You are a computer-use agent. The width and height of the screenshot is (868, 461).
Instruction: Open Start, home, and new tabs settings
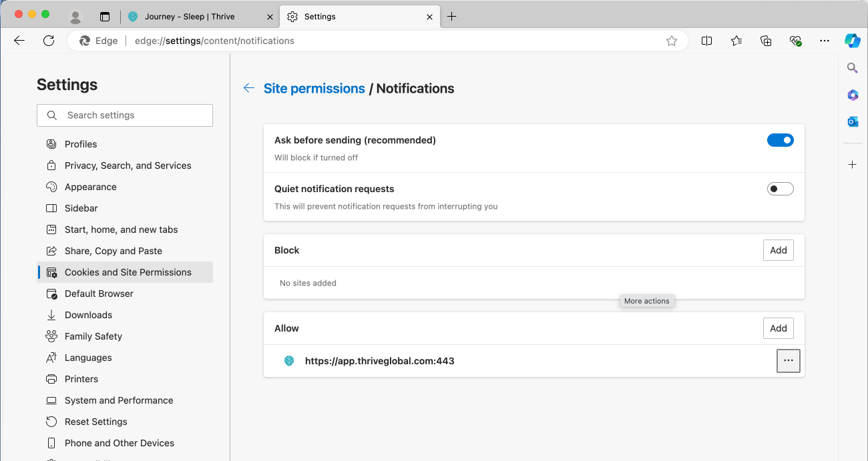125,229
